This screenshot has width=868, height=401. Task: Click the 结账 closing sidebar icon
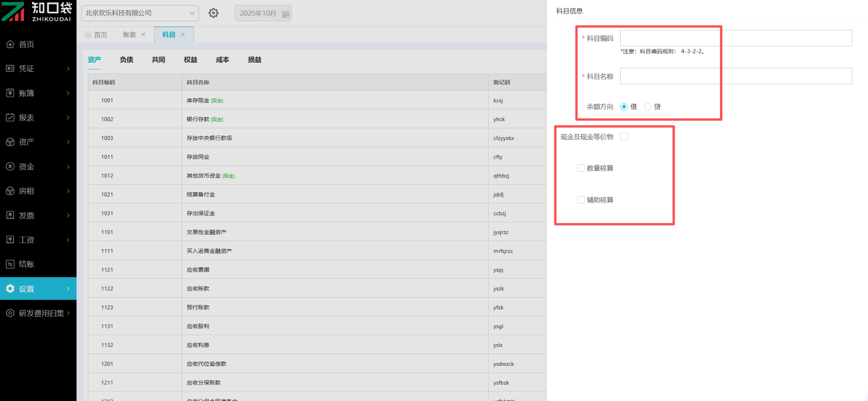[10, 264]
